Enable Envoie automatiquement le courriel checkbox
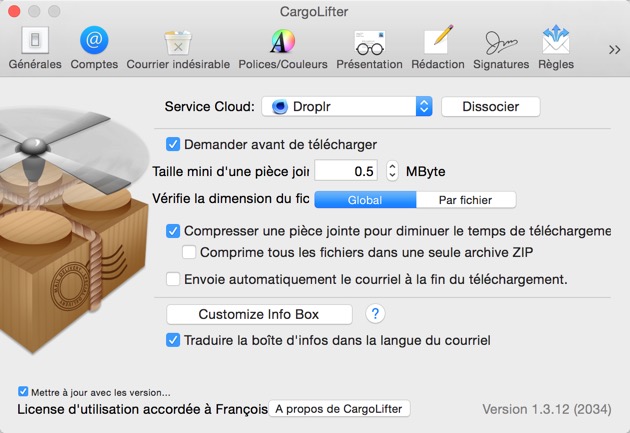This screenshot has width=630, height=433. click(x=173, y=279)
